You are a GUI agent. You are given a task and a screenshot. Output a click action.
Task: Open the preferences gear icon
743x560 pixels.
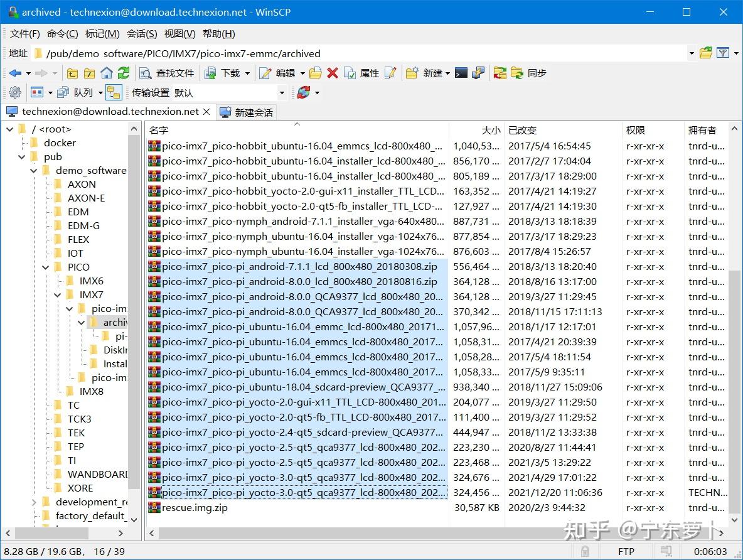coord(15,93)
